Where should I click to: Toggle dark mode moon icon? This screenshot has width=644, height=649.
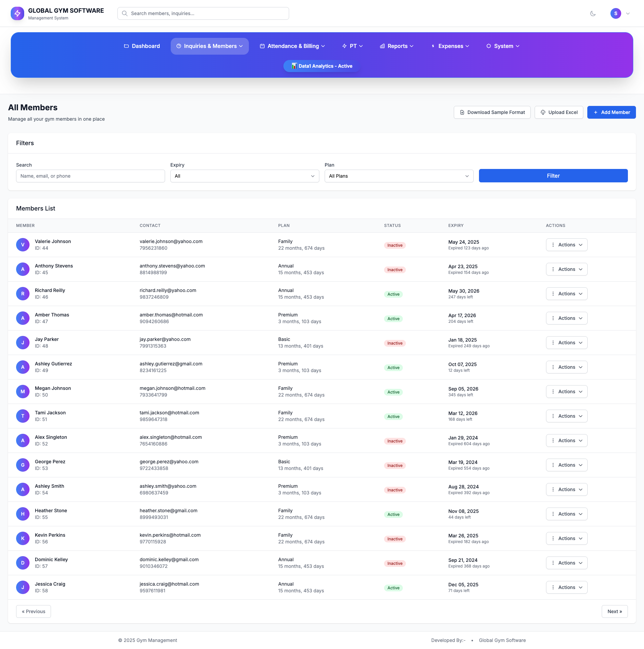tap(593, 13)
